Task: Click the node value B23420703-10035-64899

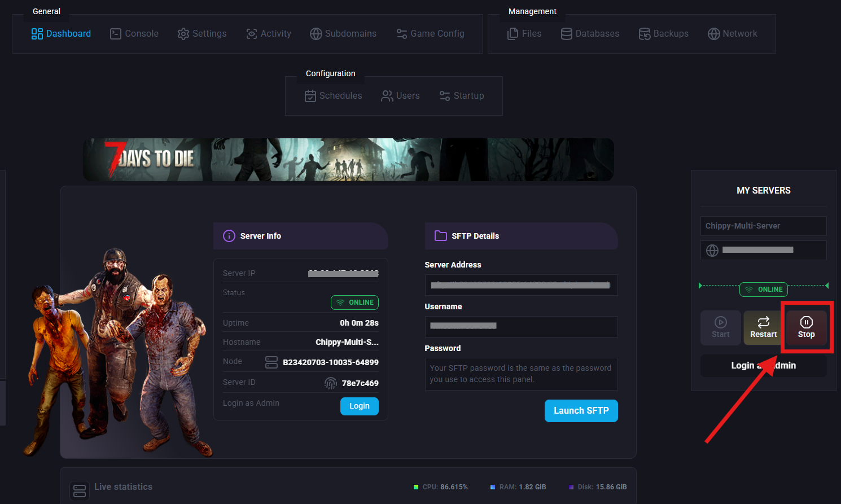Action: click(x=331, y=362)
